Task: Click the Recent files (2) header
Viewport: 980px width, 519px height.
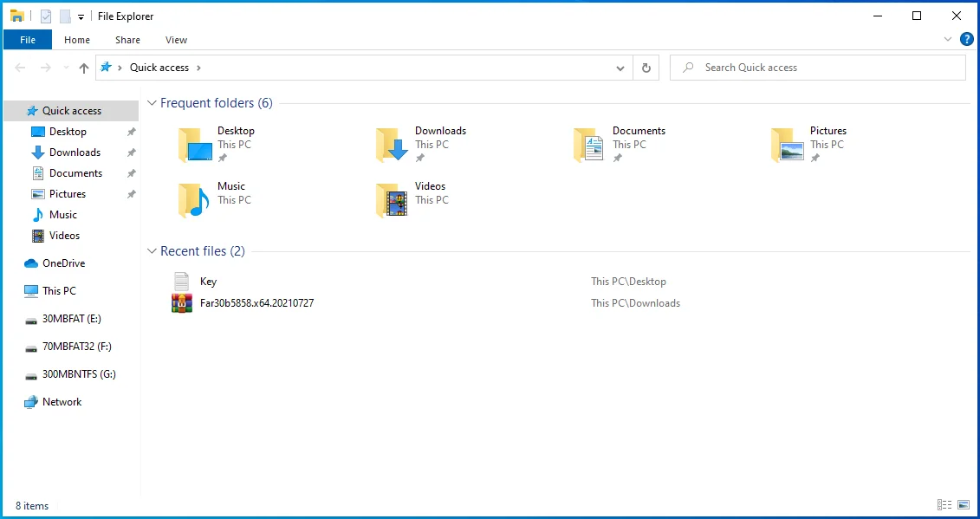Action: [203, 250]
